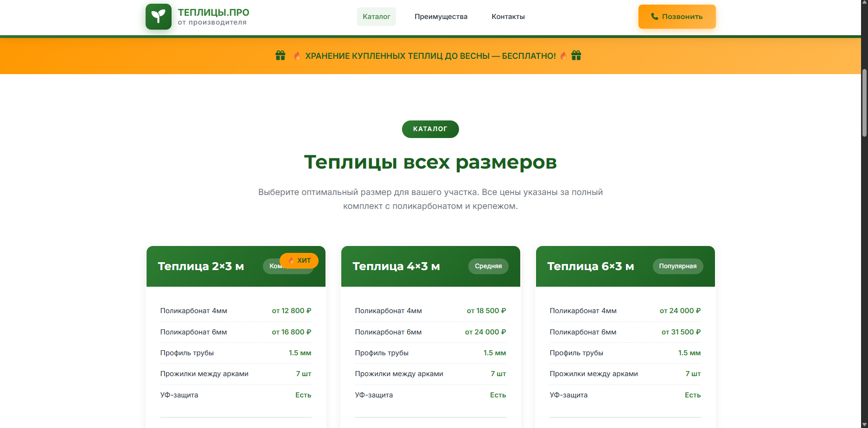
Task: Click the catalog description paragraph
Action: [430, 199]
